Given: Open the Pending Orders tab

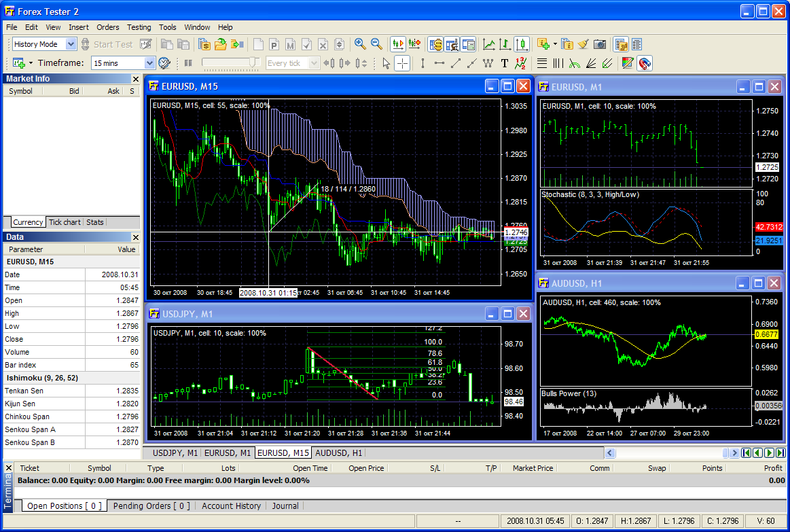Looking at the screenshot, I should [x=151, y=506].
